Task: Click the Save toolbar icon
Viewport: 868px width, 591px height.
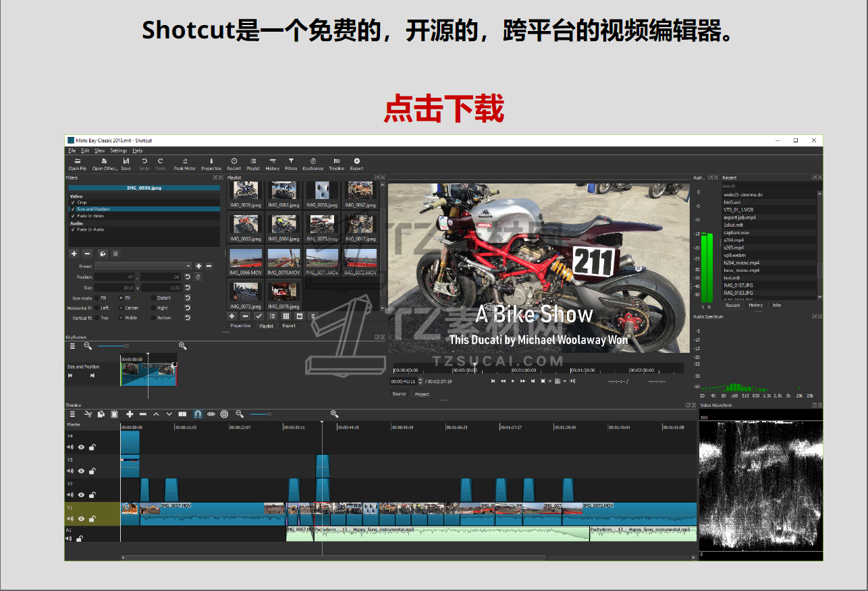Action: [126, 164]
